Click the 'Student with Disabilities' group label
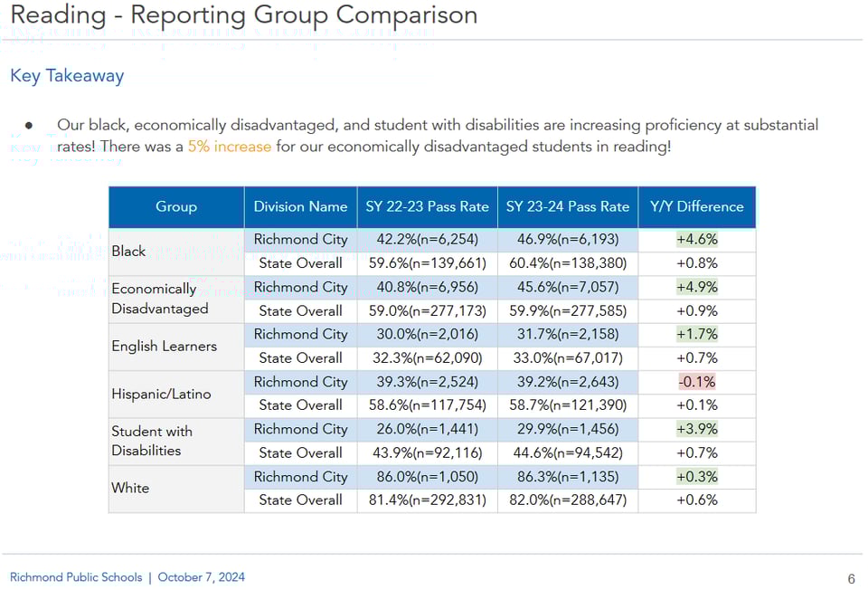The image size is (868, 590). coord(152,441)
